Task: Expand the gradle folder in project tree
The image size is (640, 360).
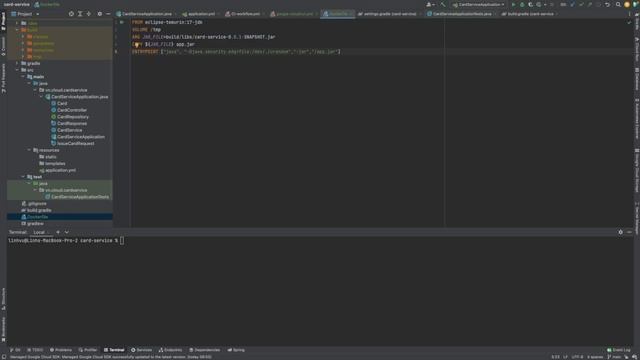Action: pyautogui.click(x=17, y=63)
